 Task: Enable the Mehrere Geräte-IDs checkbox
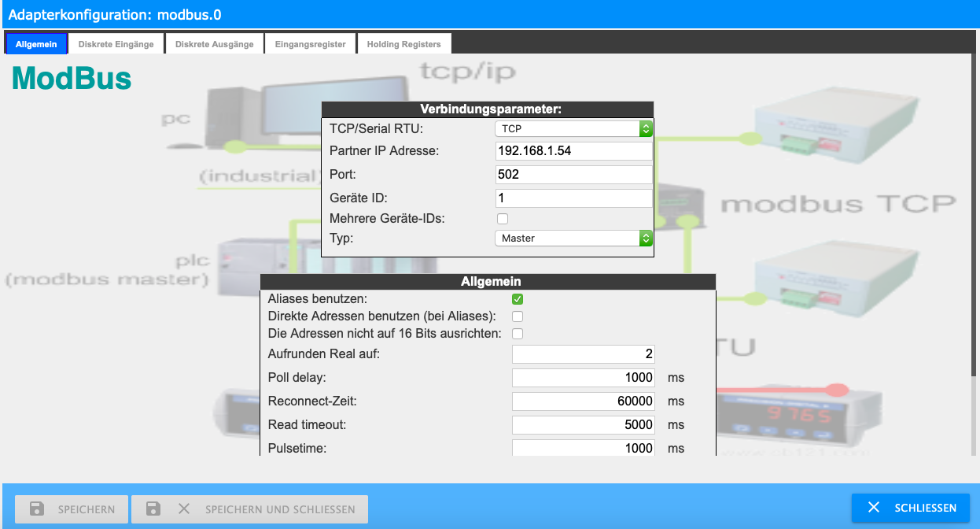[502, 219]
